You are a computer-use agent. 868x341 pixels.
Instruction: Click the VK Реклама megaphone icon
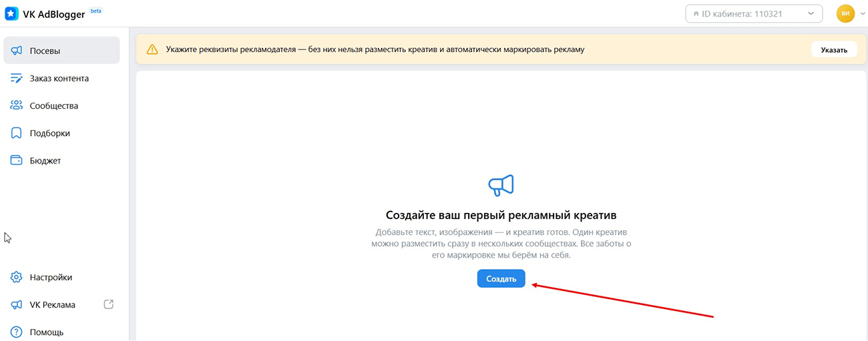pyautogui.click(x=17, y=304)
